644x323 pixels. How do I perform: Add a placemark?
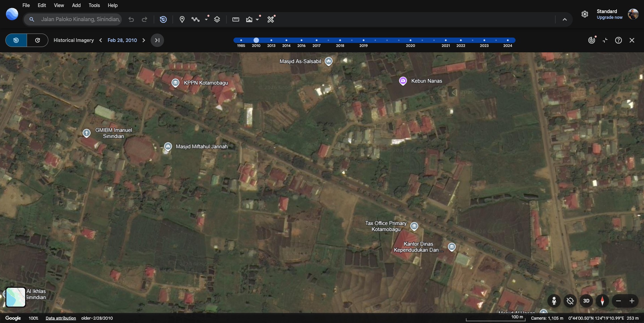click(182, 19)
